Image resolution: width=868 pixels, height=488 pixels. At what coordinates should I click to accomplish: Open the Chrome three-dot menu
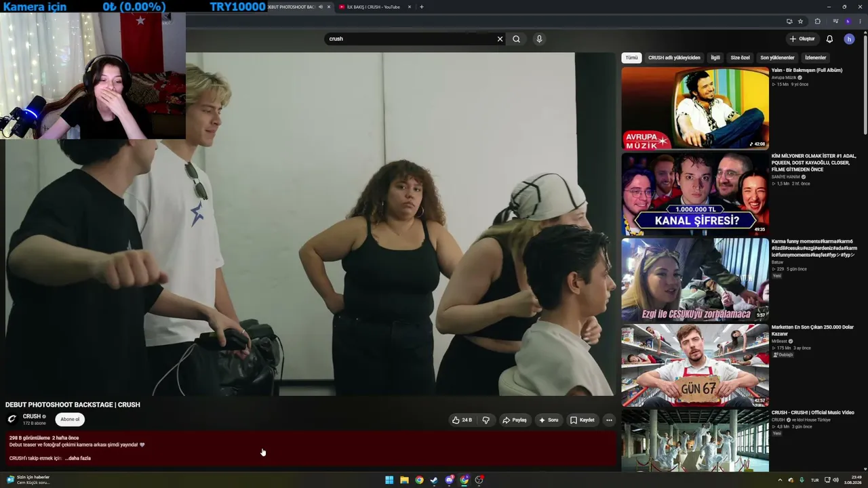[x=860, y=21]
